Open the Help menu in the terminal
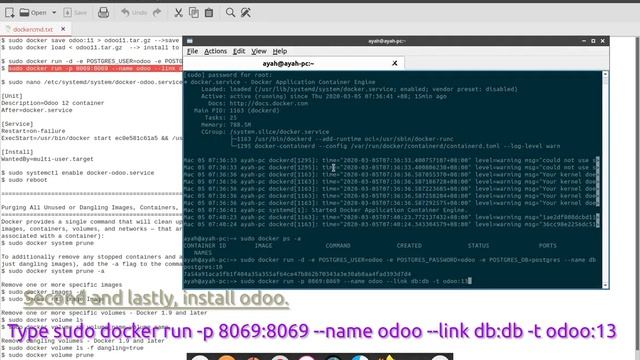 click(x=280, y=51)
